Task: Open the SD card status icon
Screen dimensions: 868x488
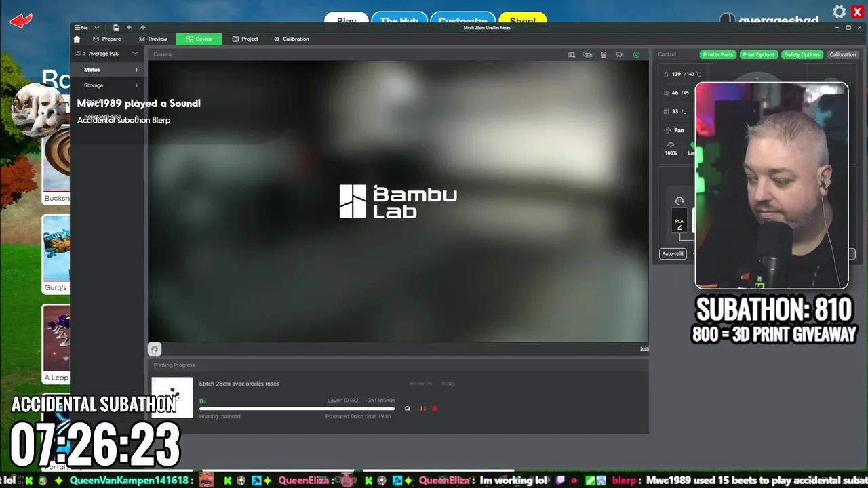Action: 572,54
